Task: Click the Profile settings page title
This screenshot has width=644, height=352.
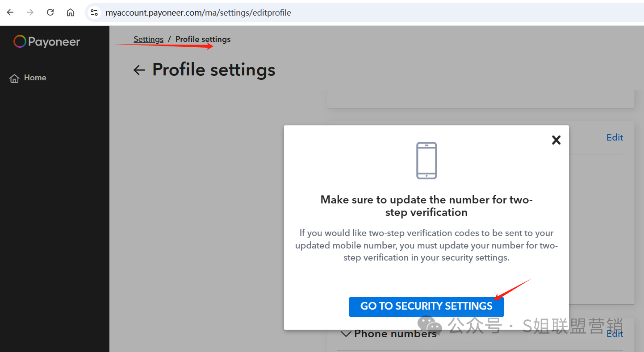Action: 214,70
